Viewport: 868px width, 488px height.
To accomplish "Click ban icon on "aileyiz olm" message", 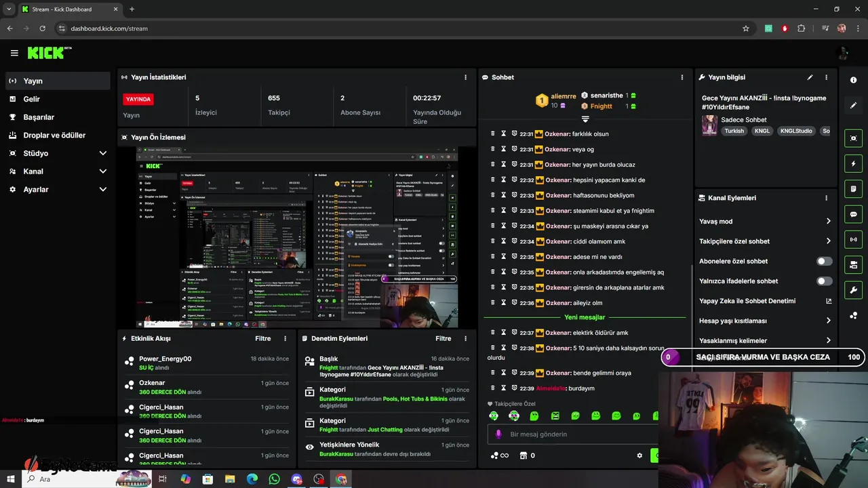I will click(x=515, y=303).
